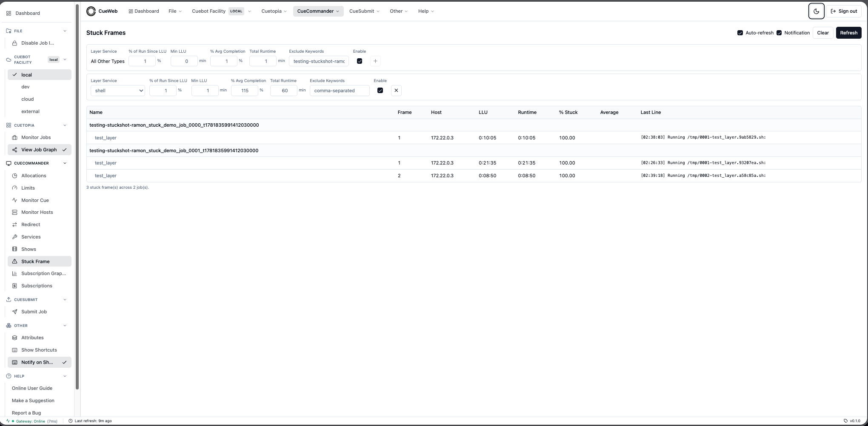Open the Online User Guide link
The width and height of the screenshot is (868, 426).
point(32,388)
